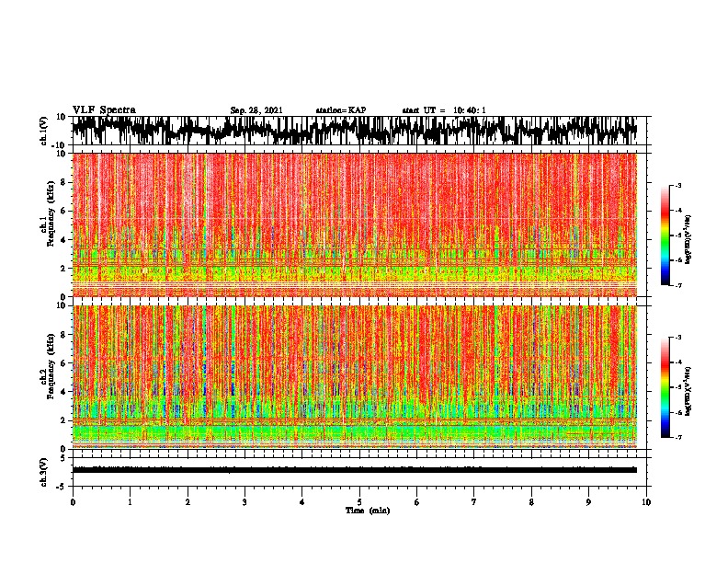Click the "-3" label on ch.2 color bar
This screenshot has height=563, width=728.
[x=677, y=338]
